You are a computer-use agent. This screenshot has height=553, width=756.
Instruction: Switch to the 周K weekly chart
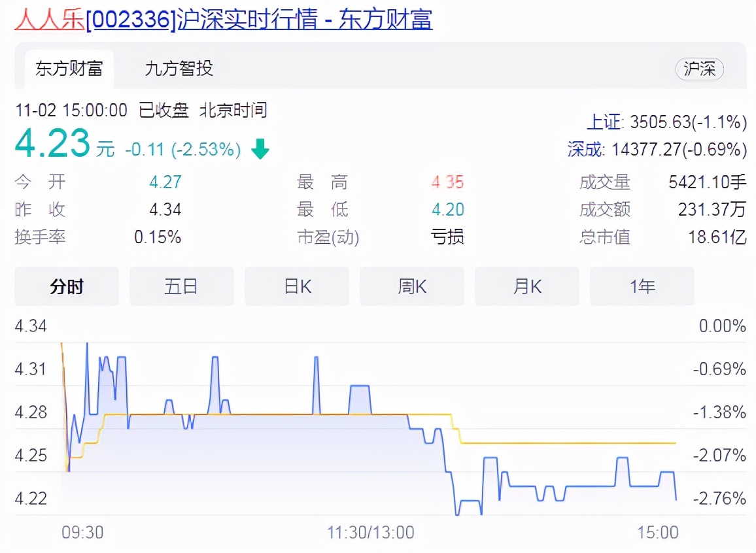(411, 286)
